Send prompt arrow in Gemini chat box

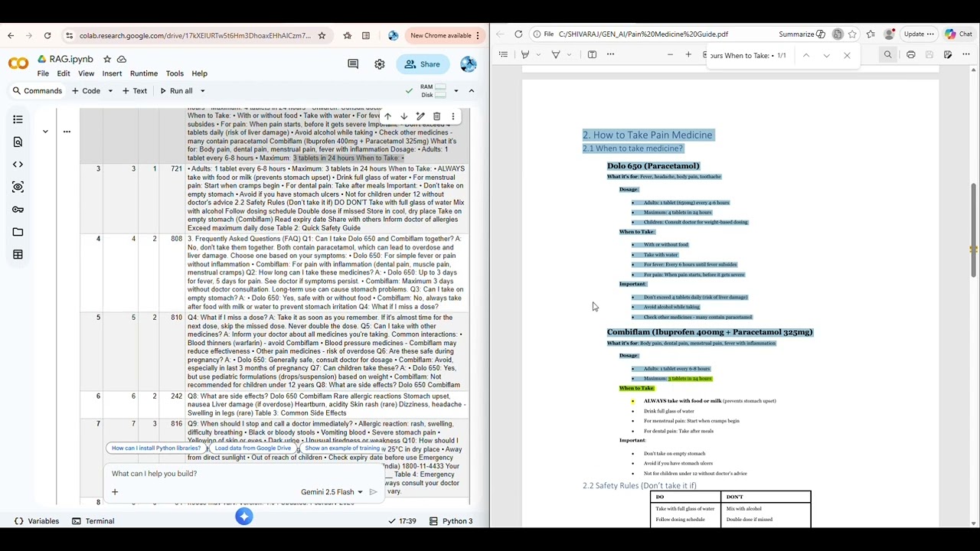374,492
